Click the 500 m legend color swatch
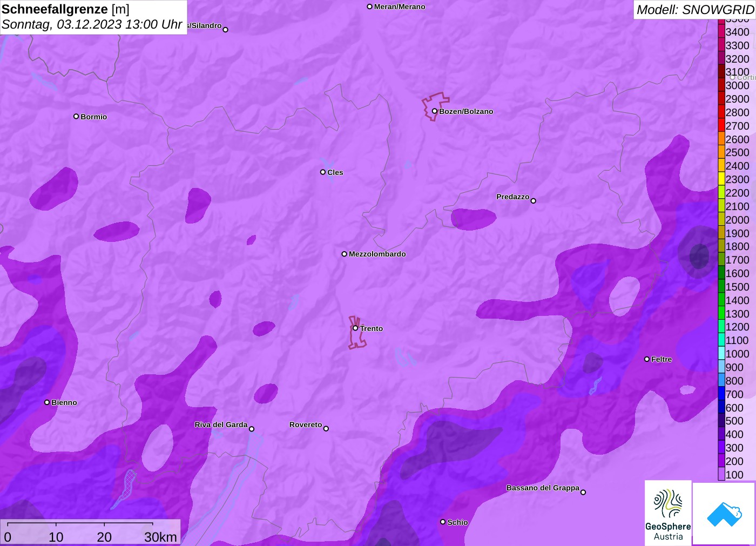This screenshot has height=546, width=756. tap(721, 421)
